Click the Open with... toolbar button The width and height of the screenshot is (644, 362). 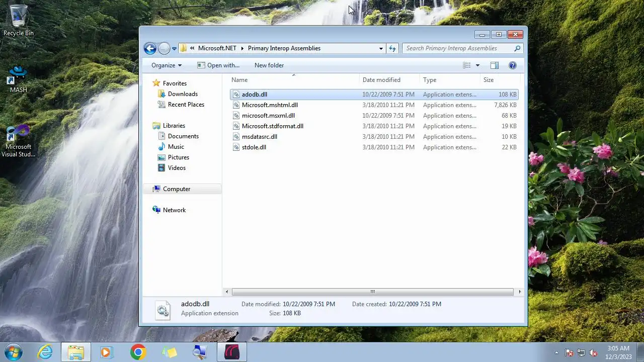(218, 65)
